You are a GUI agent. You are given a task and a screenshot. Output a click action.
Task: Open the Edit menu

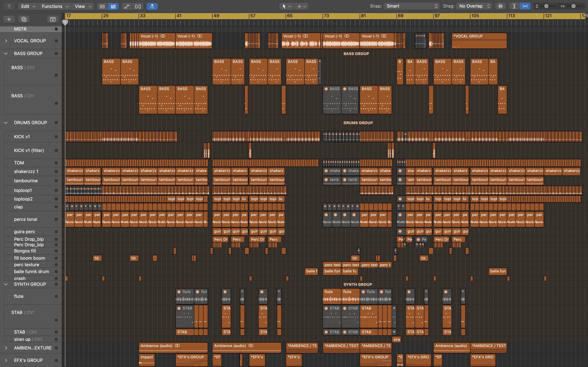pyautogui.click(x=28, y=6)
